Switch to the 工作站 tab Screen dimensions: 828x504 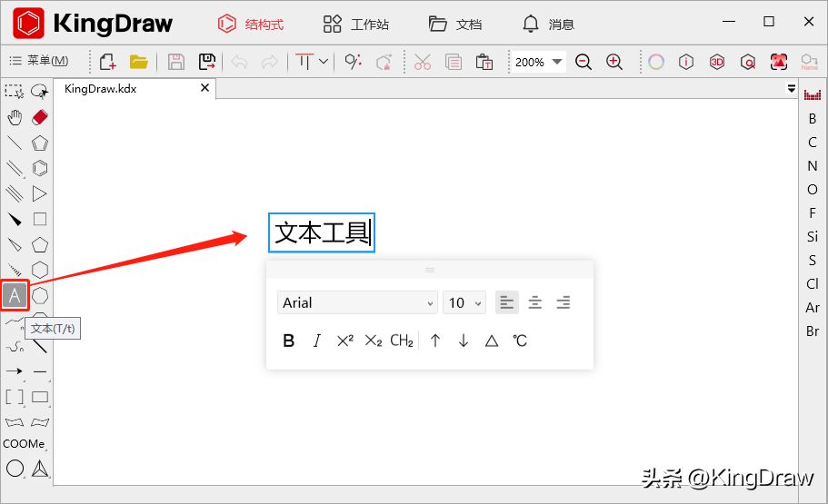pos(356,25)
